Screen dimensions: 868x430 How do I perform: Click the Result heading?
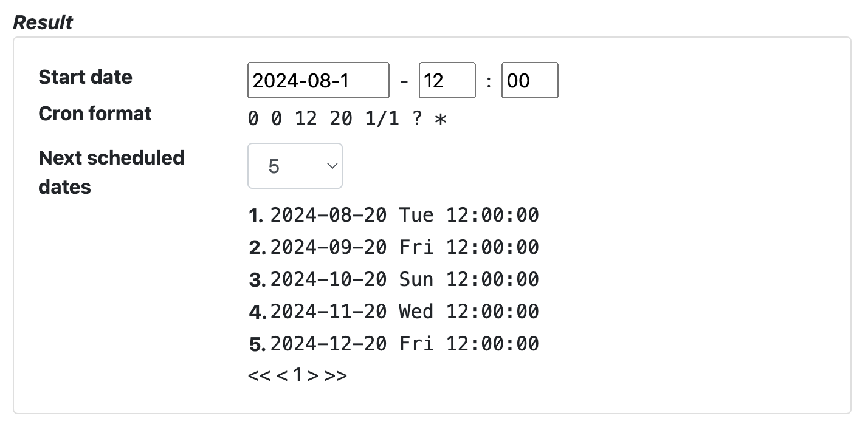click(43, 22)
